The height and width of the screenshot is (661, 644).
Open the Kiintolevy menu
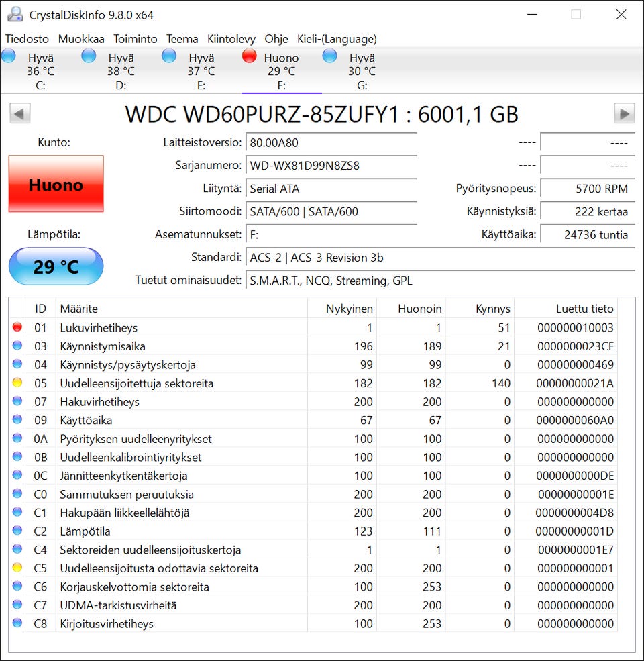[231, 39]
